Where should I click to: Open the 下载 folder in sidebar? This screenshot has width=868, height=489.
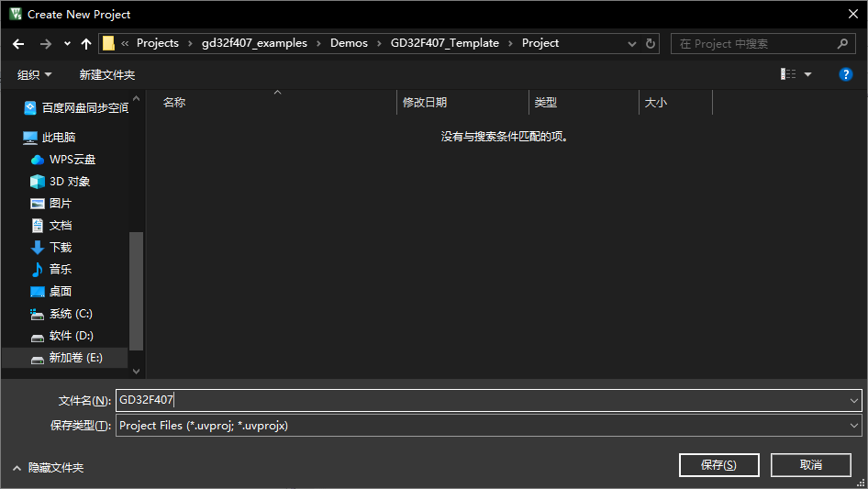pyautogui.click(x=51, y=248)
